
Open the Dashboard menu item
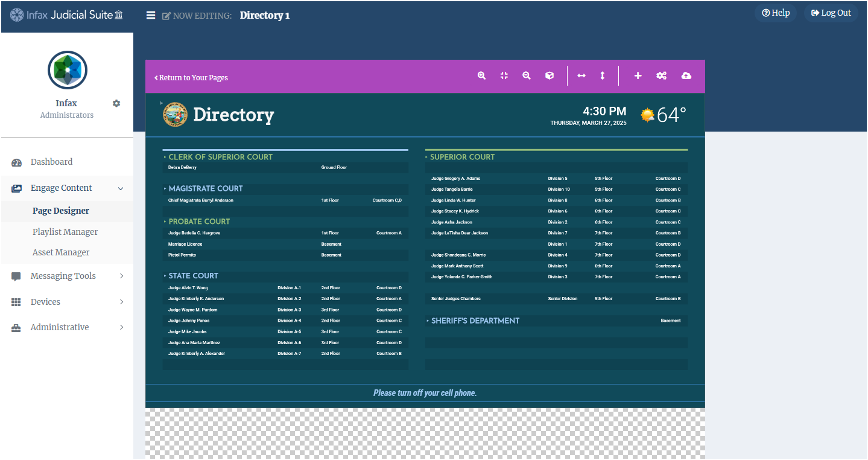click(51, 162)
